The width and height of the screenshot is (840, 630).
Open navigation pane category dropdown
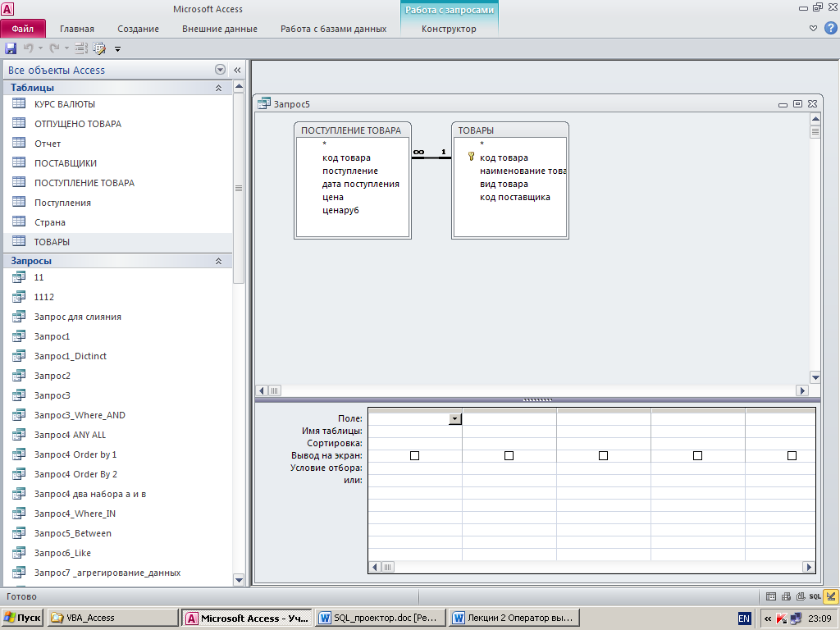[220, 70]
